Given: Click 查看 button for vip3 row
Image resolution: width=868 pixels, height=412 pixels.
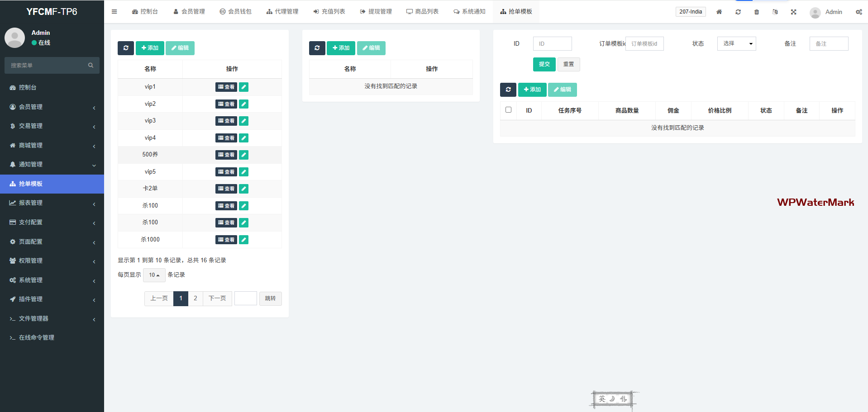Looking at the screenshot, I should (x=226, y=121).
